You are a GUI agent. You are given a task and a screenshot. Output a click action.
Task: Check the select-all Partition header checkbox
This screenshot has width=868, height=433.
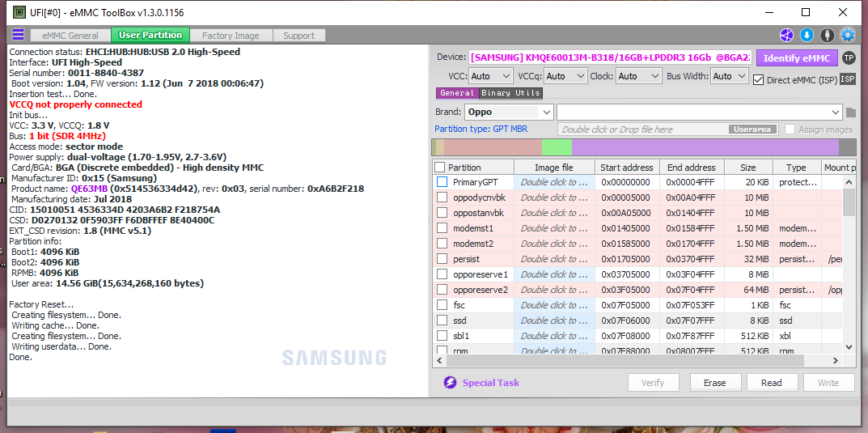439,168
